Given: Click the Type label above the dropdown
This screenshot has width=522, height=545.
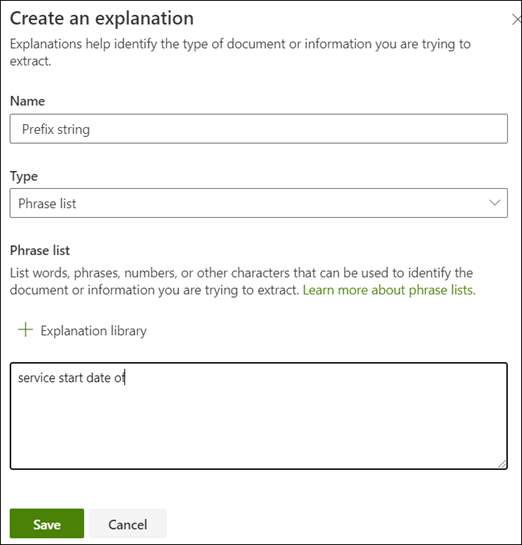Looking at the screenshot, I should [x=24, y=176].
